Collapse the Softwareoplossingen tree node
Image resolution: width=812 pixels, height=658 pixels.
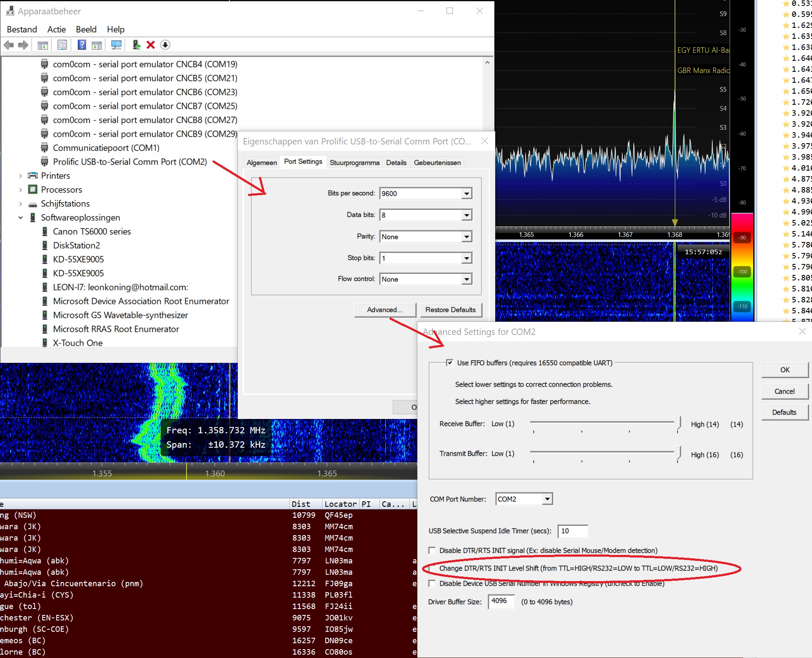click(x=20, y=218)
